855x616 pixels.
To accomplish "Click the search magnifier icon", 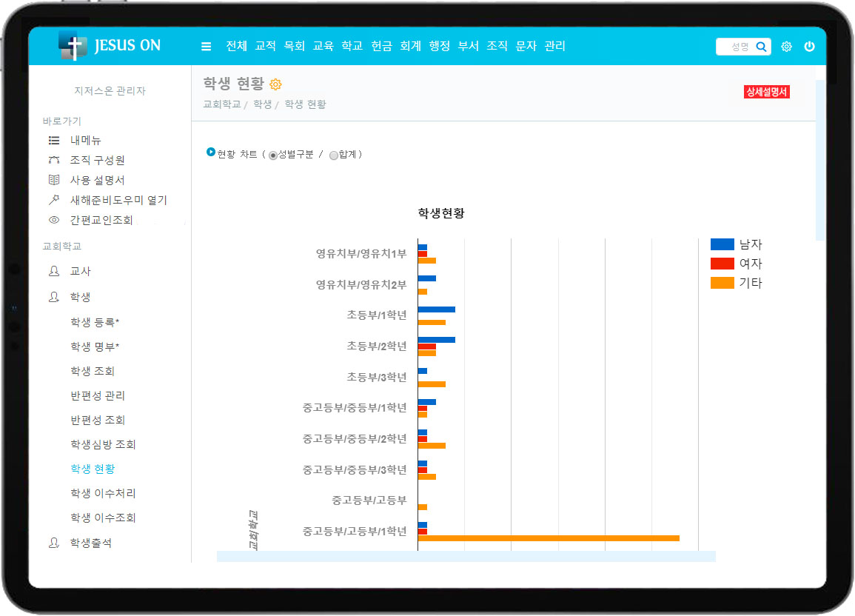I will [761, 47].
